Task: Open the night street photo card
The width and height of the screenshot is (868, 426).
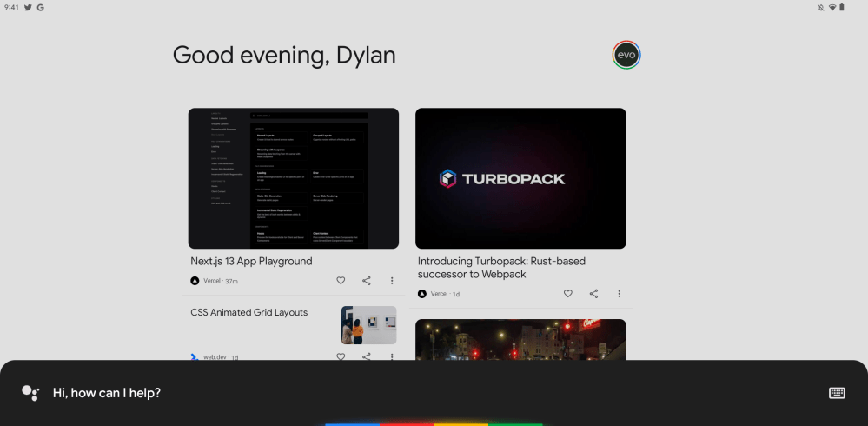Action: click(520, 340)
